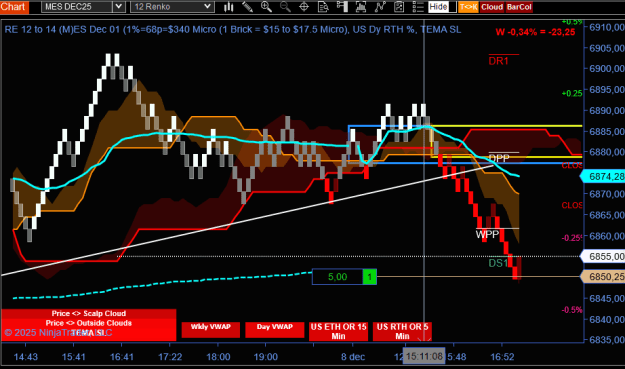Click the 15:11:08 crosshair time label

(424, 356)
